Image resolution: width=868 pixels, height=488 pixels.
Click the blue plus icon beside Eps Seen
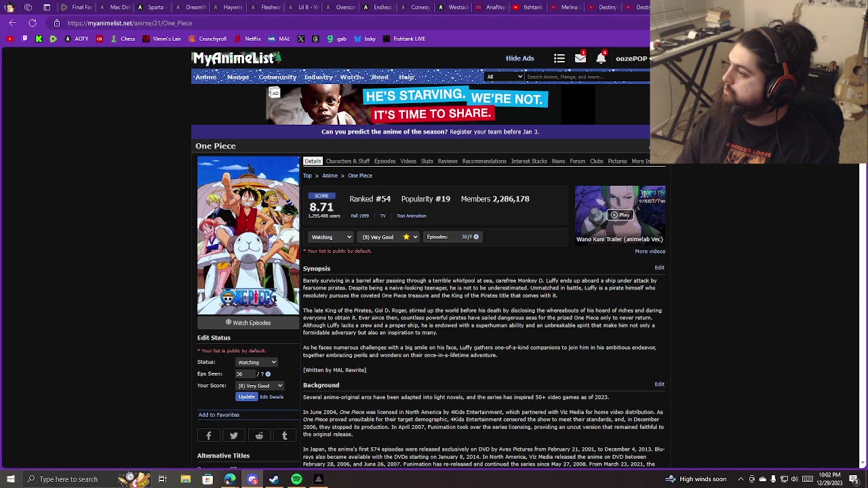pos(268,374)
